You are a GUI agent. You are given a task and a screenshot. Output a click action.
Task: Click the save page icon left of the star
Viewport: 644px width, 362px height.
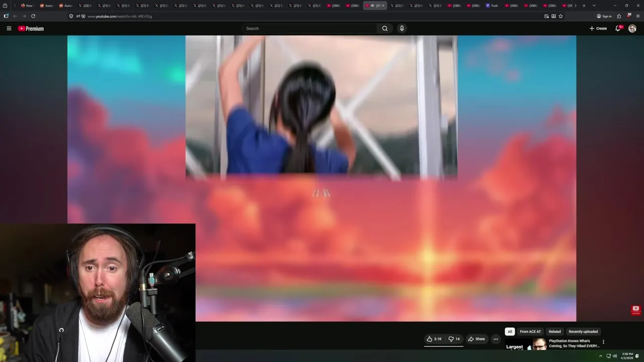(553, 16)
